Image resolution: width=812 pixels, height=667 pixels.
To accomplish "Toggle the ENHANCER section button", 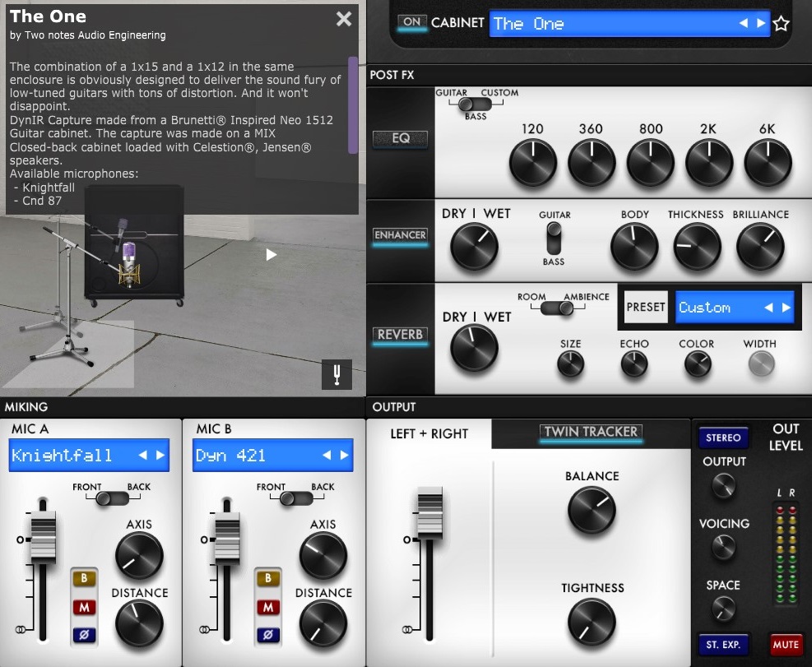I will point(401,235).
